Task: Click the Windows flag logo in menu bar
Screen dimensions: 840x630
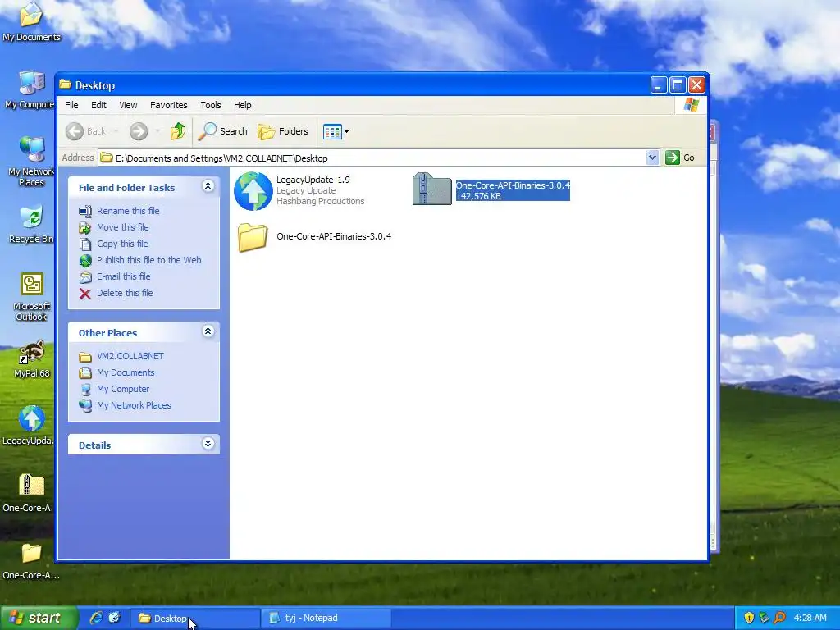Action: pos(691,105)
